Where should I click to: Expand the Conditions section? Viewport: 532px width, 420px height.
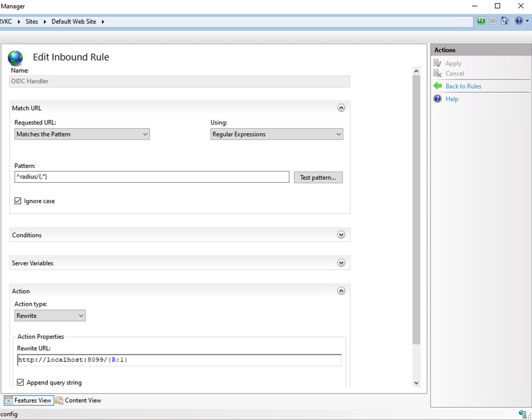coord(341,235)
